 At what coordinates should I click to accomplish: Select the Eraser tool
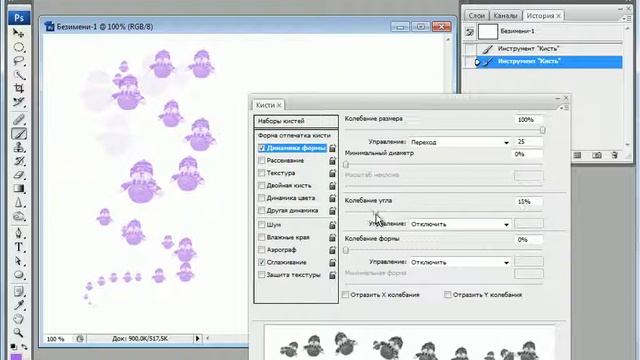click(18, 175)
